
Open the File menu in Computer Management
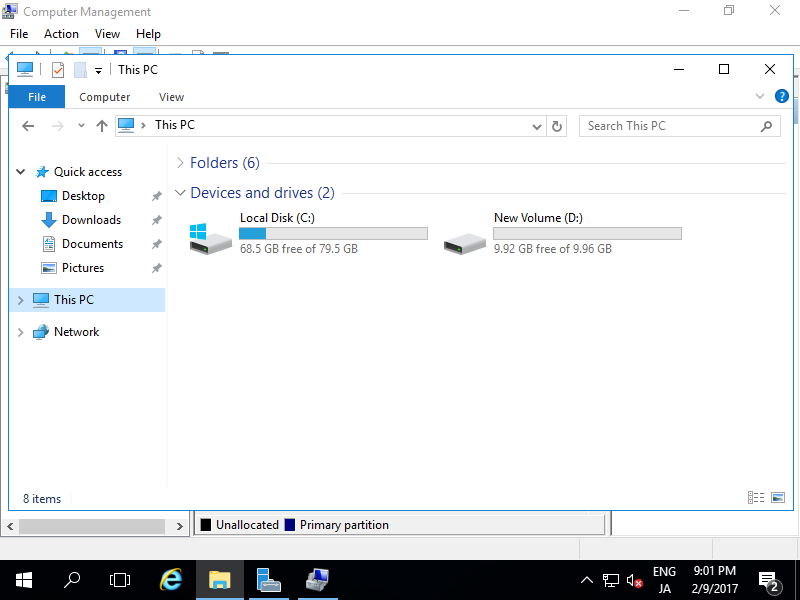pyautogui.click(x=19, y=34)
